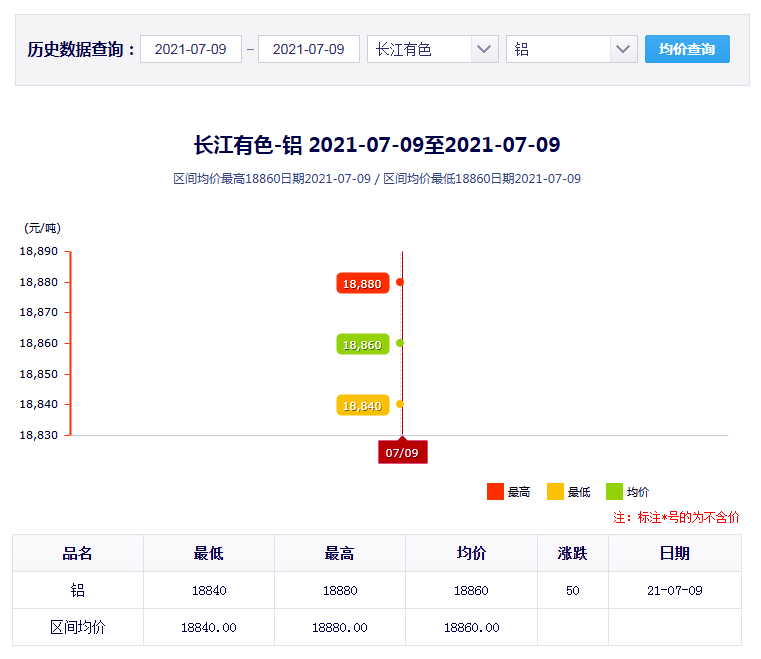Click the 18840 lowest price cell
Viewport: 761px width, 659px height.
coord(209,590)
